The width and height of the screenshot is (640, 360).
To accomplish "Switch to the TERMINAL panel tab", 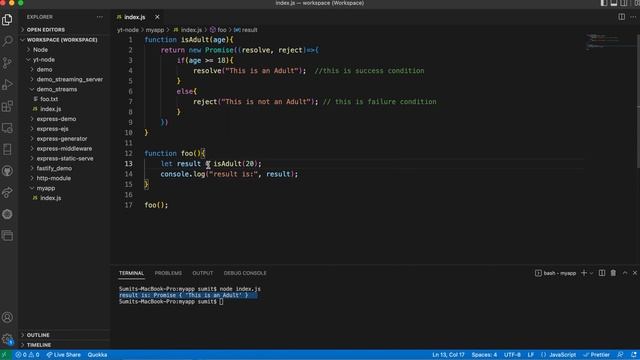I will 131,273.
